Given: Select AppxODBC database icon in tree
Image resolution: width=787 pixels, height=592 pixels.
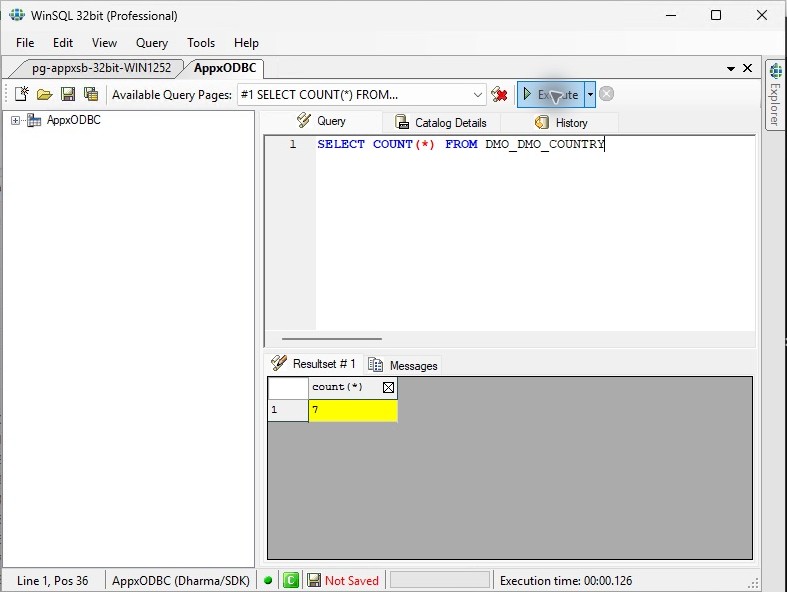Looking at the screenshot, I should (x=34, y=120).
